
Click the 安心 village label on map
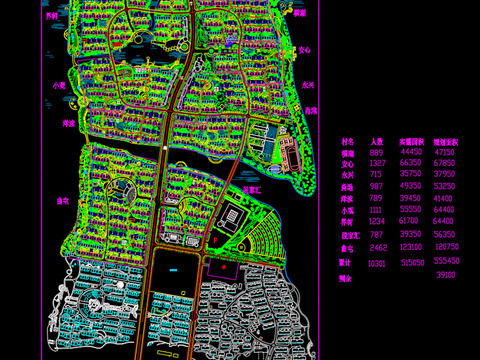(x=304, y=50)
